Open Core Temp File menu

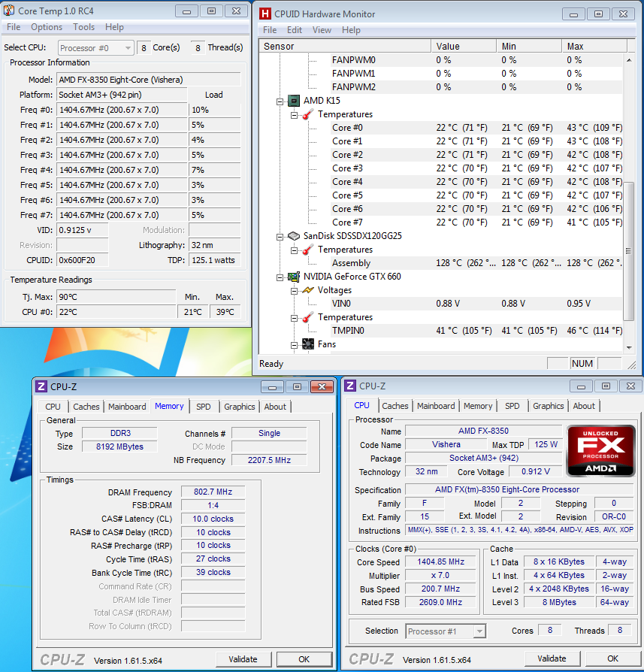[x=14, y=27]
